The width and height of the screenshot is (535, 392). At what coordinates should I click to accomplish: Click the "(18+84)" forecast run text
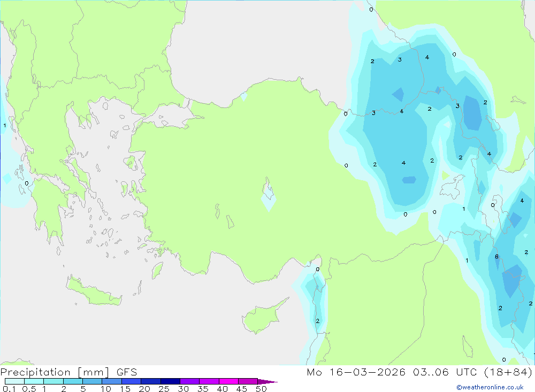(x=508, y=372)
